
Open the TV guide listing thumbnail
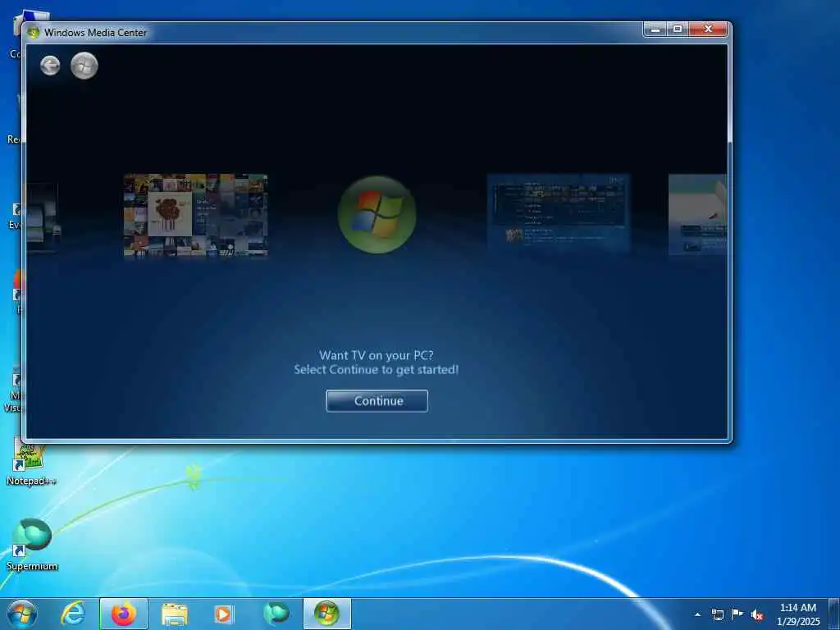coord(558,212)
